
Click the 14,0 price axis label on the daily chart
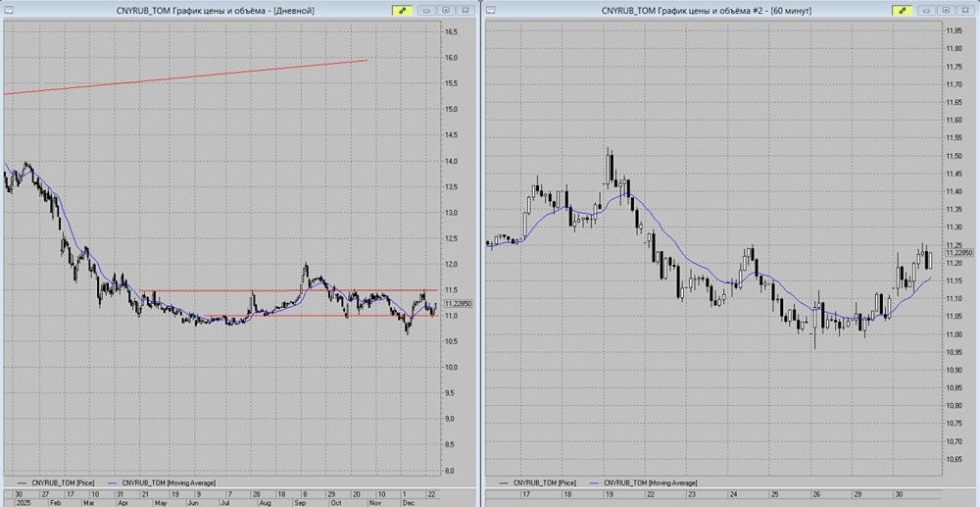pos(453,161)
